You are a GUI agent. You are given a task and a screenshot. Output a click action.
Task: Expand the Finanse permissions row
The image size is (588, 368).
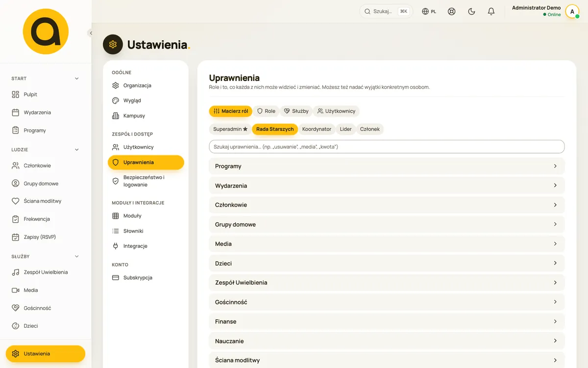387,321
